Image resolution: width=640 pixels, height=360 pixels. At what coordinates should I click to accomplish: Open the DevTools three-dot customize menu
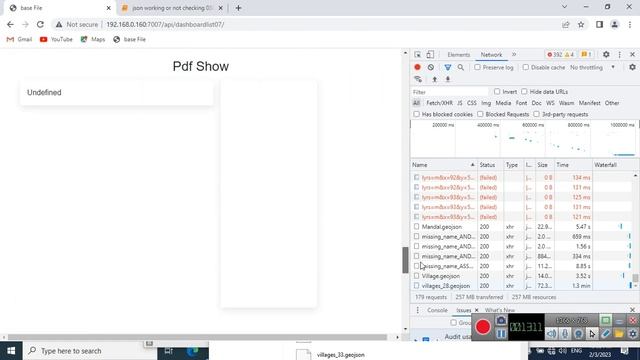pyautogui.click(x=620, y=55)
